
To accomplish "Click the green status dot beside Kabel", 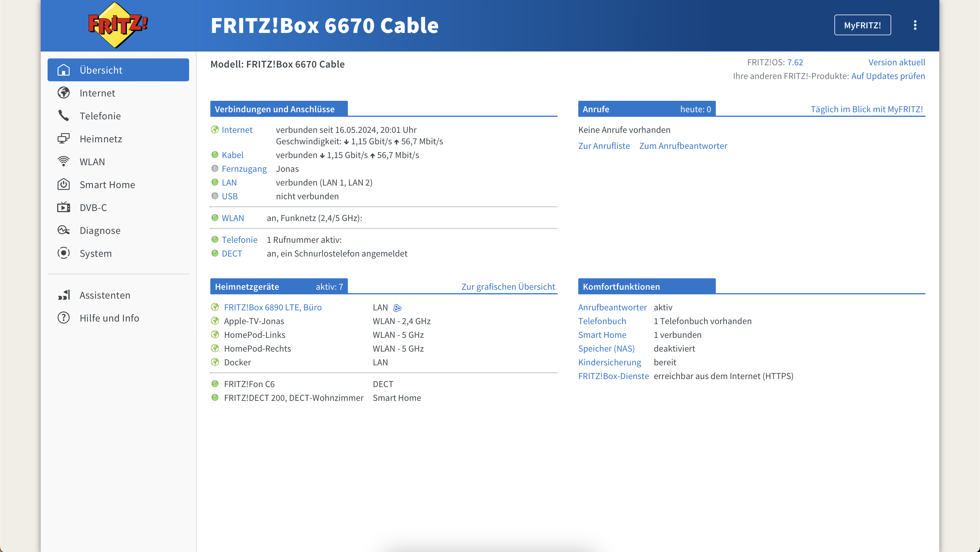I will [215, 155].
